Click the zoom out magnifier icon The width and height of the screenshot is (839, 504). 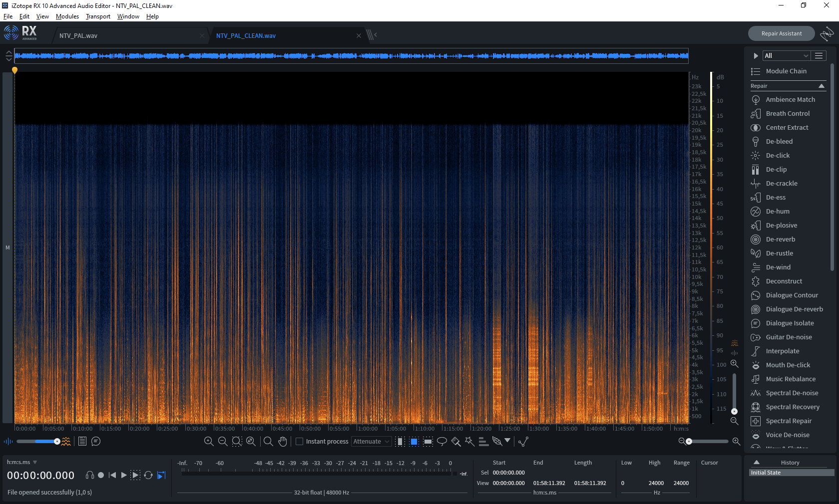[x=223, y=442]
